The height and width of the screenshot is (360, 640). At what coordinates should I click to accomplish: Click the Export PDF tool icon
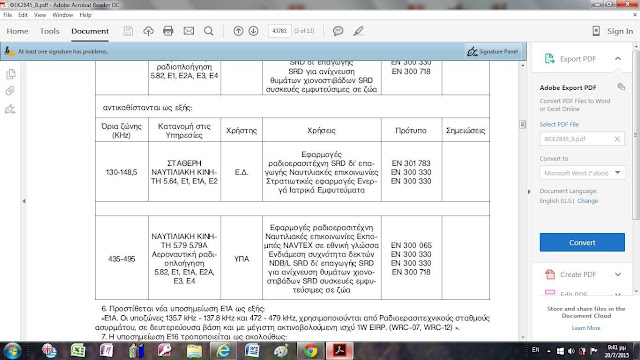click(x=549, y=59)
